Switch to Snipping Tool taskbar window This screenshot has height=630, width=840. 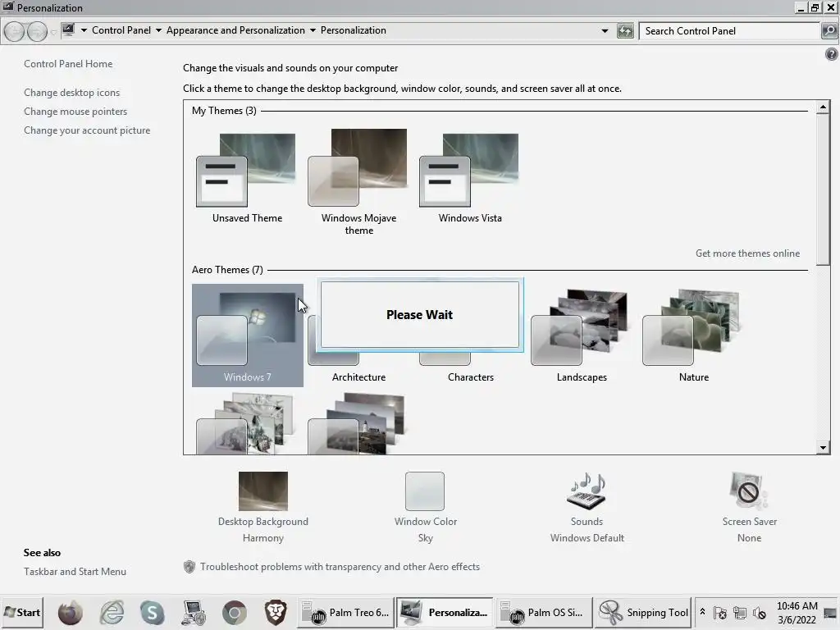(643, 612)
